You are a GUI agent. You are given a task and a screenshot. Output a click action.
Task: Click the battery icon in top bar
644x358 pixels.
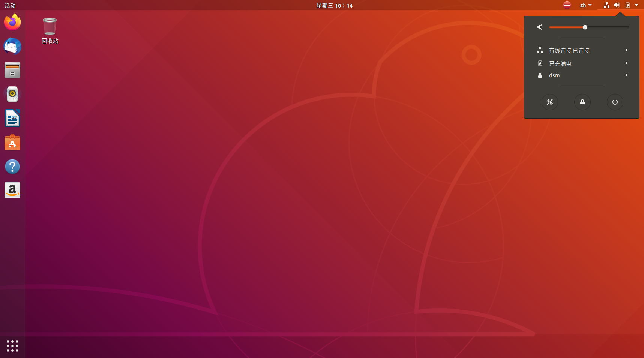coord(628,5)
